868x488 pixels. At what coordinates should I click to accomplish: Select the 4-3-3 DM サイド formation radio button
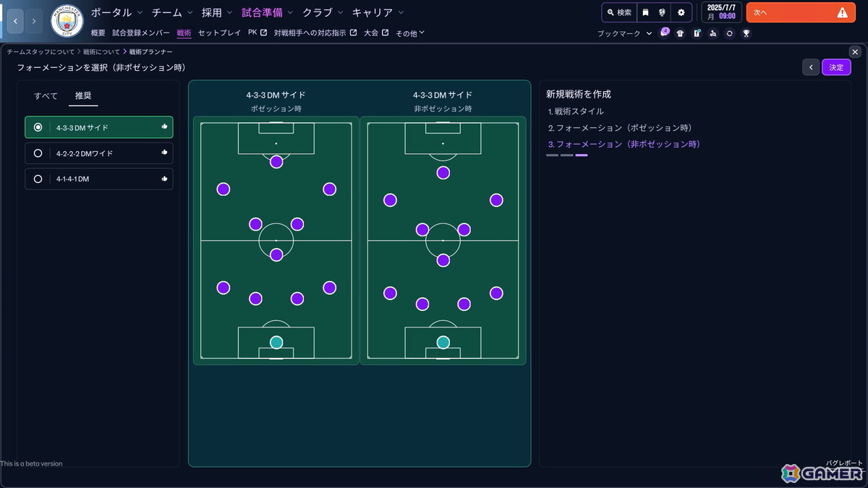click(38, 127)
